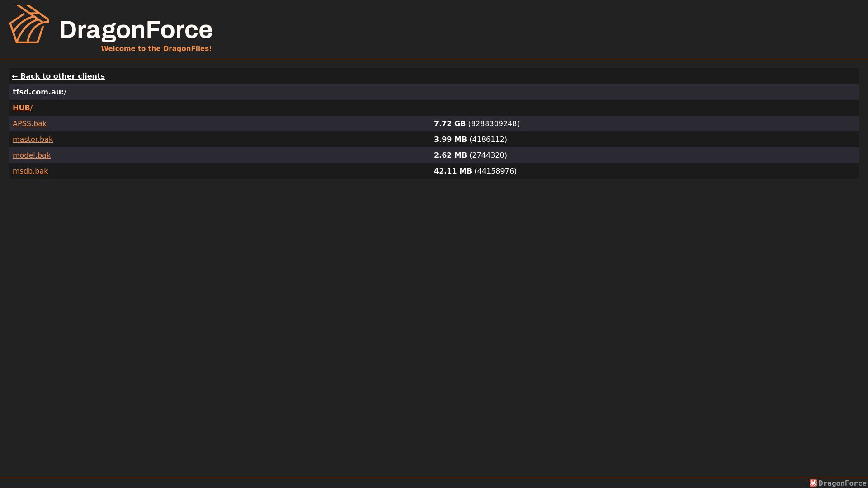The height and width of the screenshot is (488, 868).
Task: Open the HUB/ folder
Action: click(23, 108)
